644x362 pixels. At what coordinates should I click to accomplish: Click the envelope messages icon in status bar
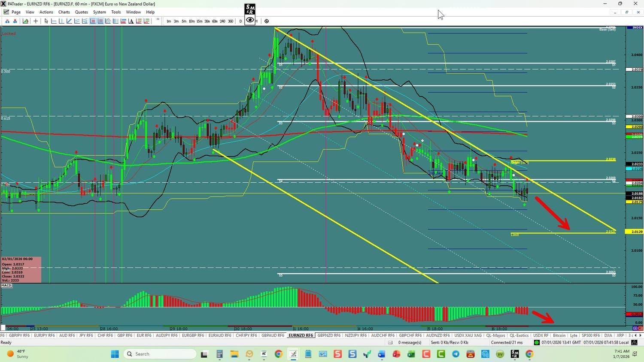[x=390, y=342]
